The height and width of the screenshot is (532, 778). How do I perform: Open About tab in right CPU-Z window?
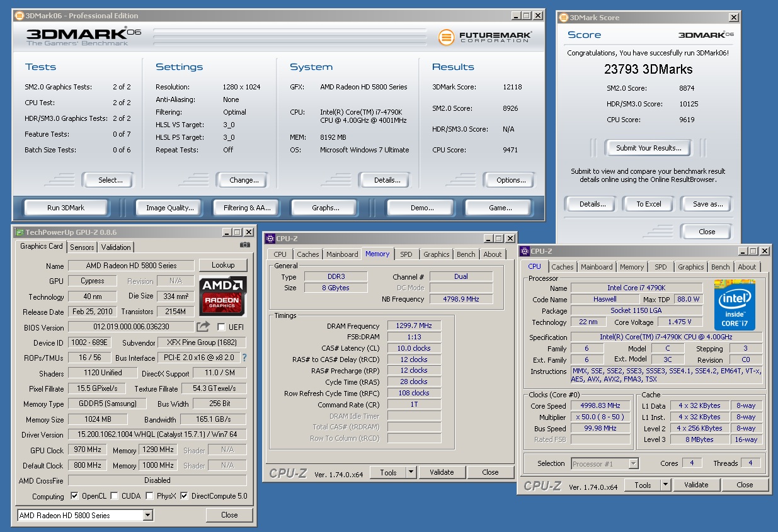coord(747,267)
